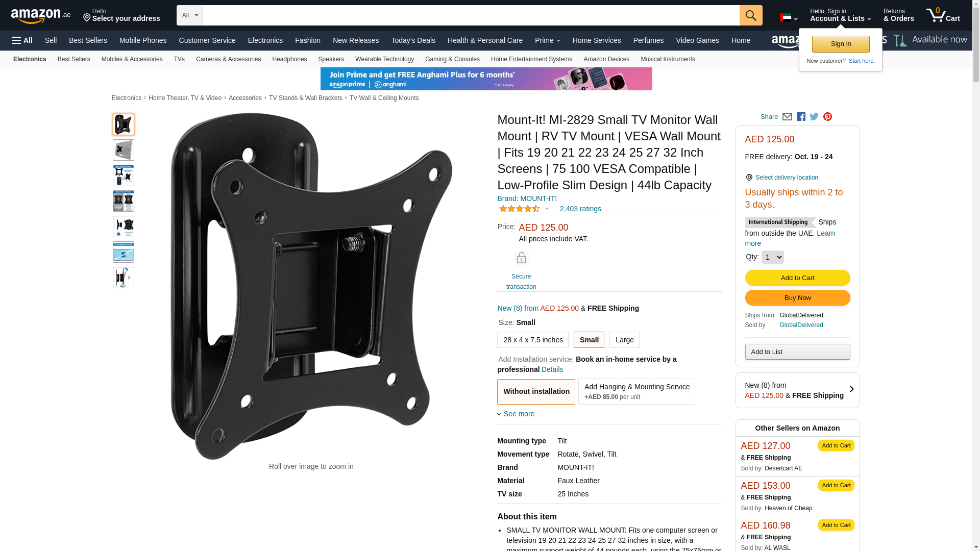
Task: Open the shopping cart icon
Action: (943, 15)
